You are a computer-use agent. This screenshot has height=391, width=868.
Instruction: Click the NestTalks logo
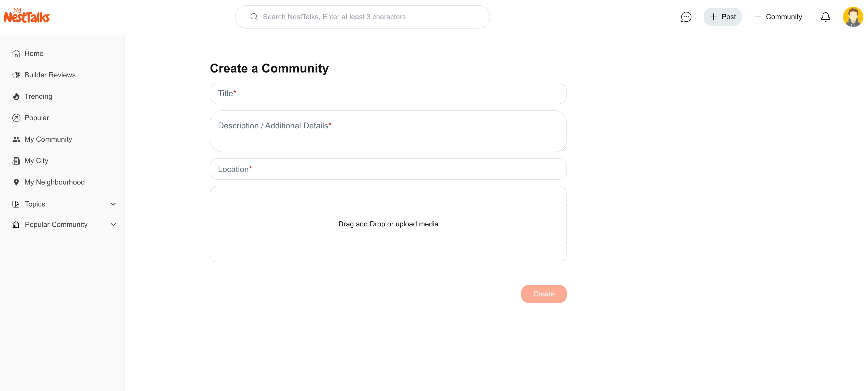point(27,16)
